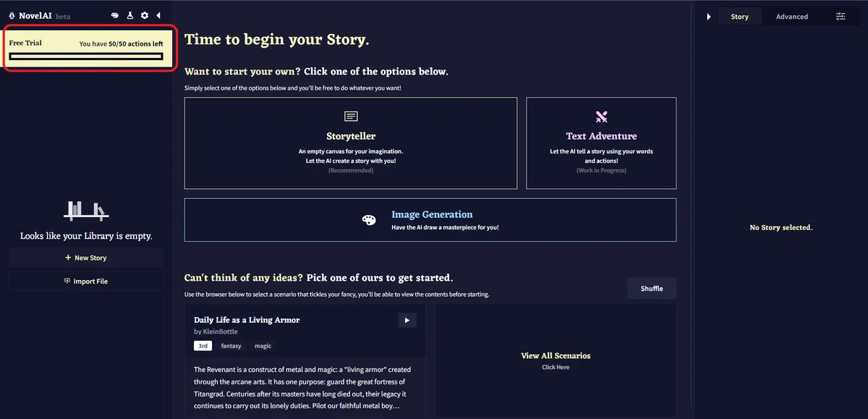Click the 3rd tag on scenario
The width and height of the screenshot is (868, 419).
click(203, 346)
